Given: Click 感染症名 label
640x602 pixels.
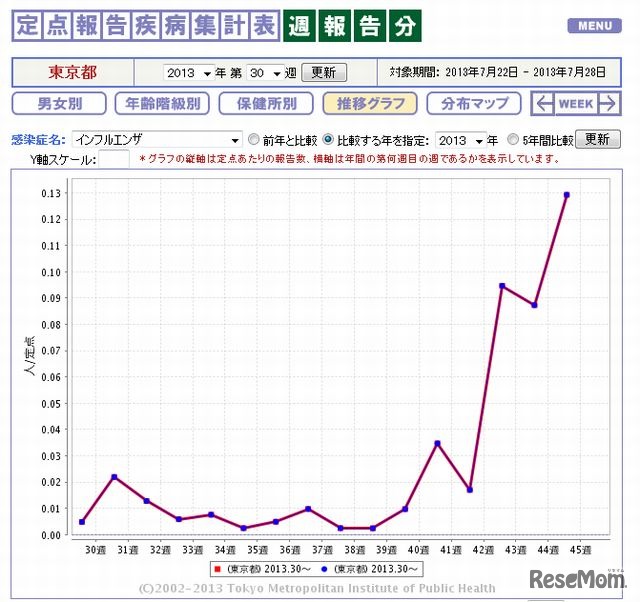Looking at the screenshot, I should (x=38, y=140).
